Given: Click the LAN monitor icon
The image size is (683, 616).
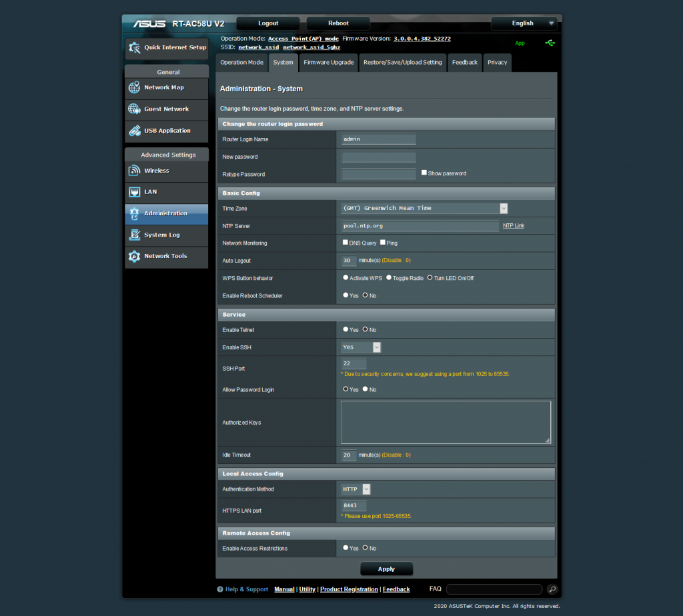Looking at the screenshot, I should pyautogui.click(x=134, y=192).
